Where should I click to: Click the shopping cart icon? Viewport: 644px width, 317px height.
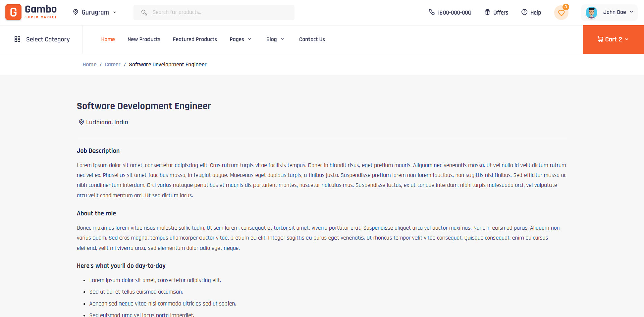[600, 39]
